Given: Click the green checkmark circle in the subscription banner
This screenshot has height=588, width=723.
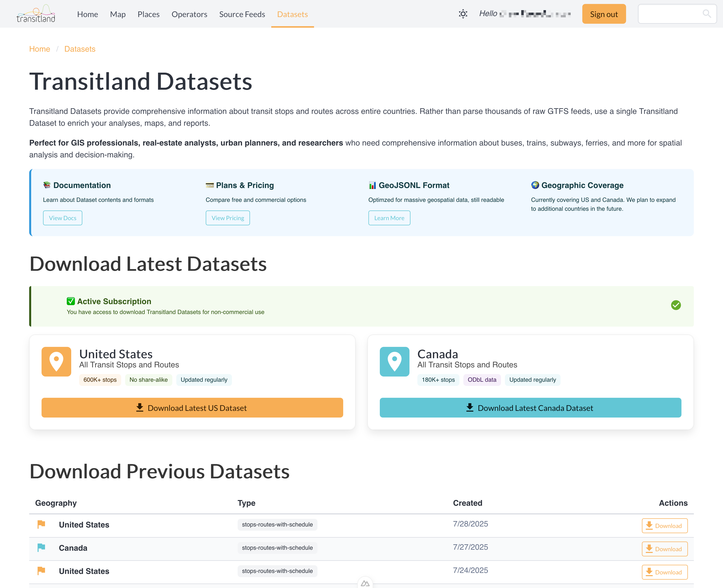Looking at the screenshot, I should 676,305.
